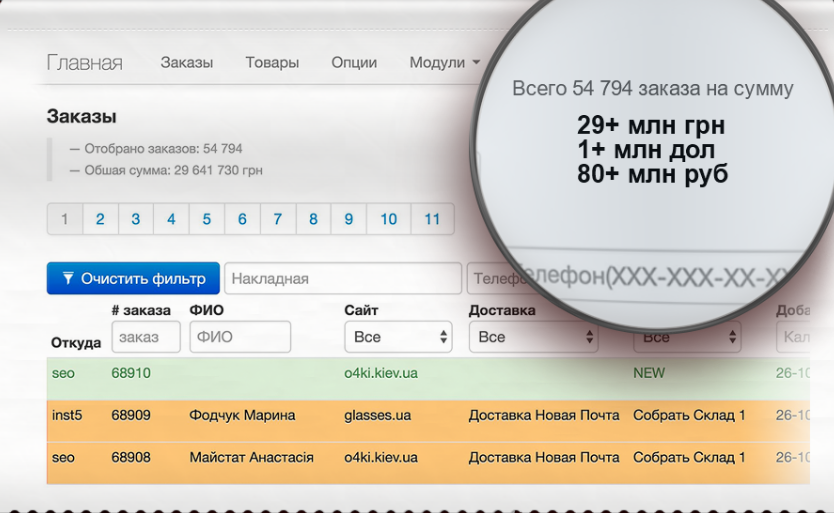Screen dimensions: 834x513
Task: Open the Заказы menu item
Action: tap(186, 63)
